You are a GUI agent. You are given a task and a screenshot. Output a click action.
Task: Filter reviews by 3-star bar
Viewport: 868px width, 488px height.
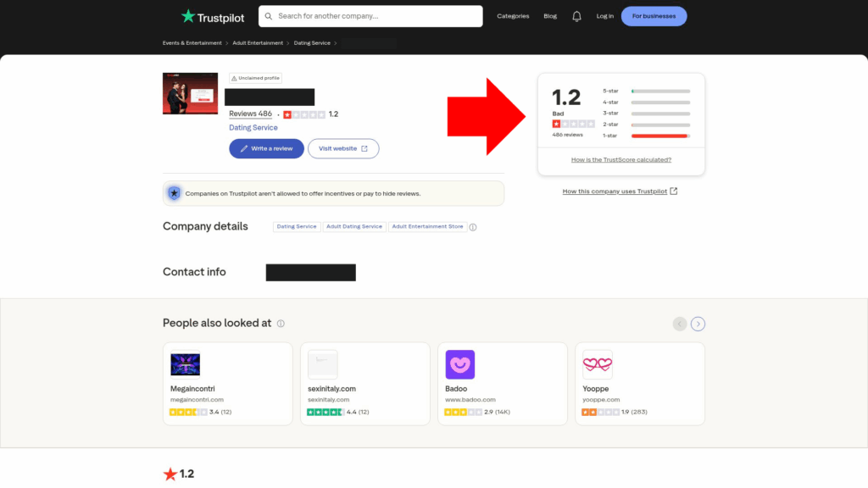pyautogui.click(x=660, y=113)
